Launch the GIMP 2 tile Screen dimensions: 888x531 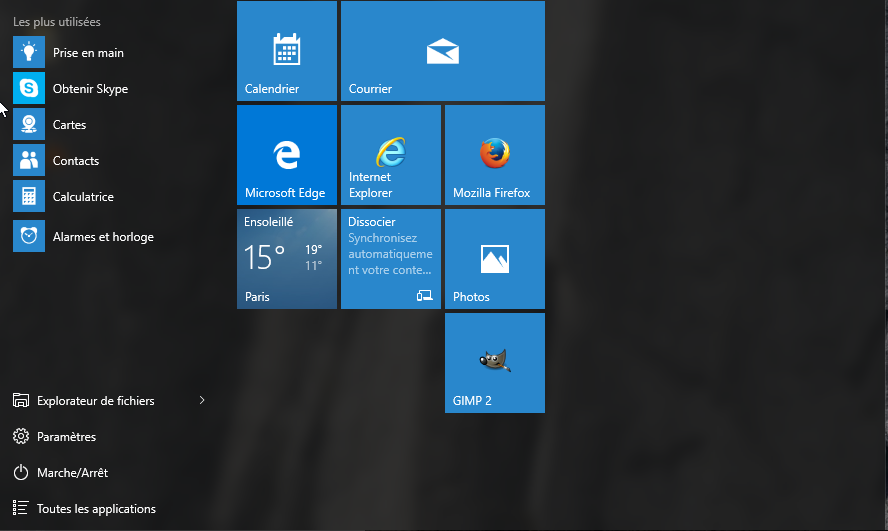495,363
